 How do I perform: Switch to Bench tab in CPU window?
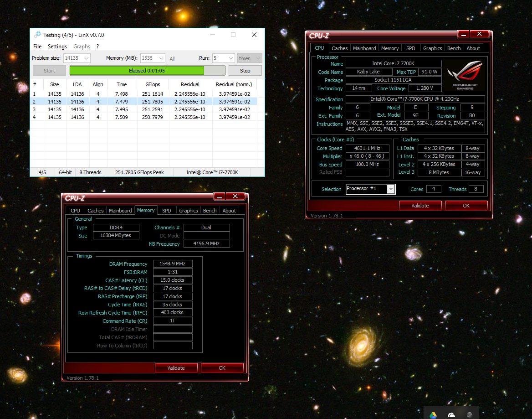454,48
